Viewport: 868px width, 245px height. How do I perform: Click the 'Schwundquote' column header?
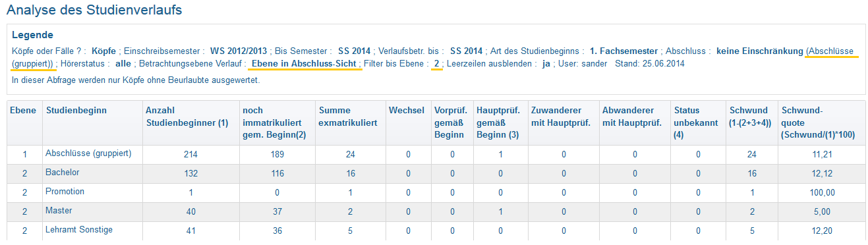click(818, 122)
